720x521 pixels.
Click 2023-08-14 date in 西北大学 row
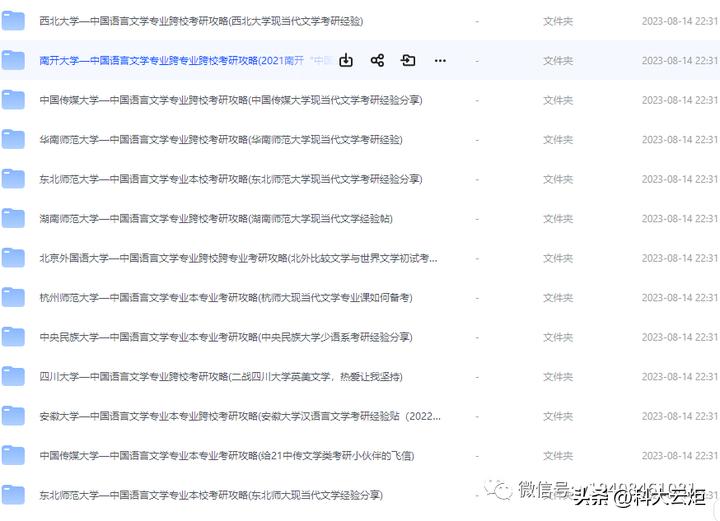[680, 21]
